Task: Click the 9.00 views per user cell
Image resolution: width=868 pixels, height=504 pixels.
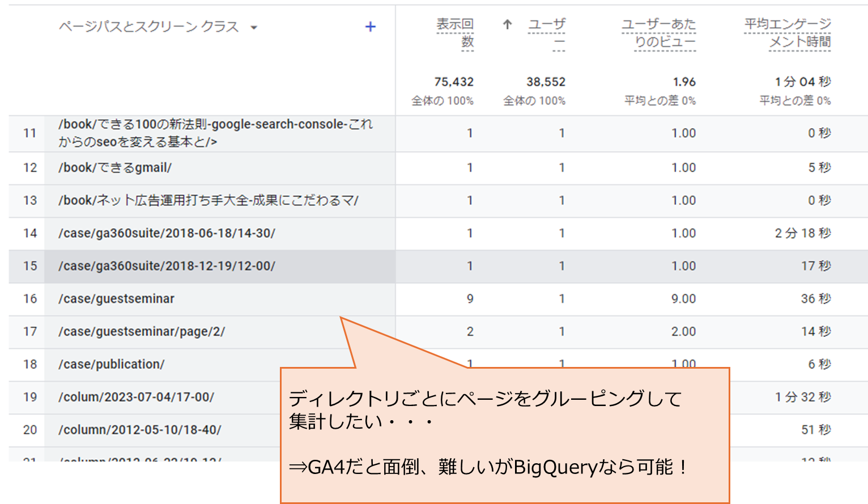Action: coord(684,299)
